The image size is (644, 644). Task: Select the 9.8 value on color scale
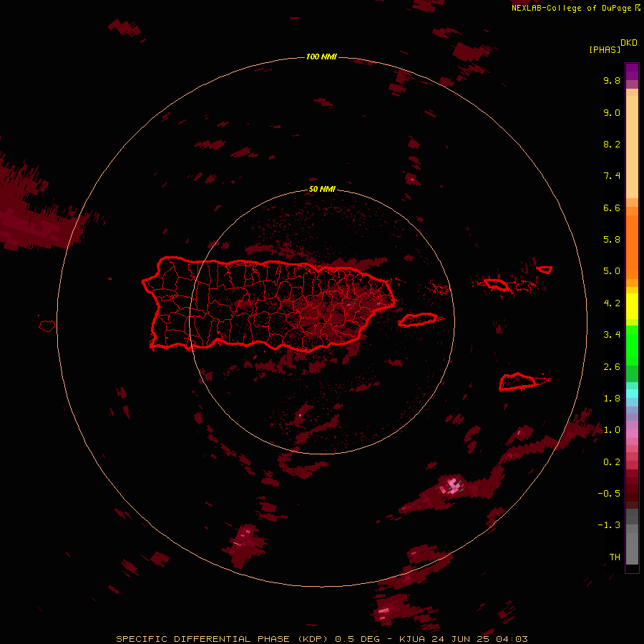coord(612,80)
